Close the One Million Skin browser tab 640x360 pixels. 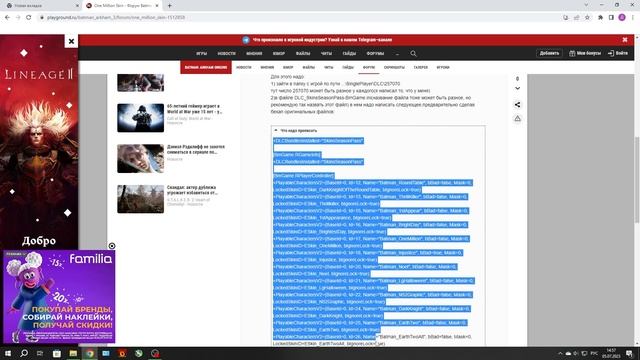[157, 6]
